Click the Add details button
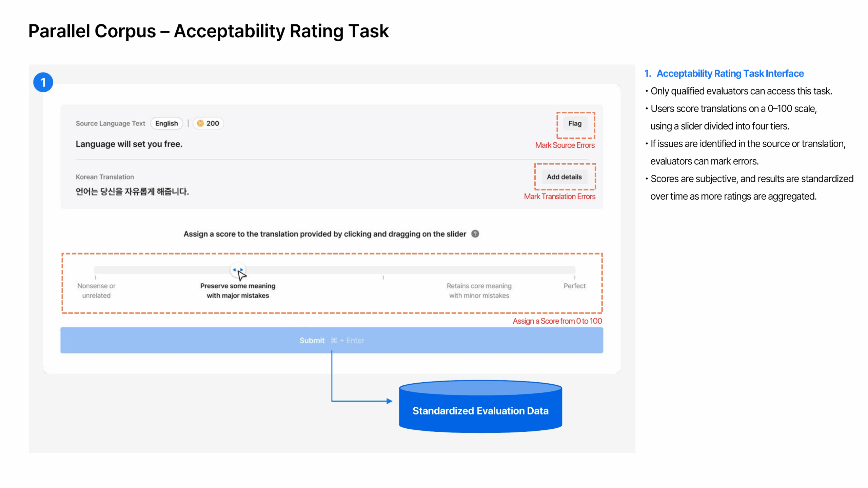This screenshot has width=868, height=488. 564,177
